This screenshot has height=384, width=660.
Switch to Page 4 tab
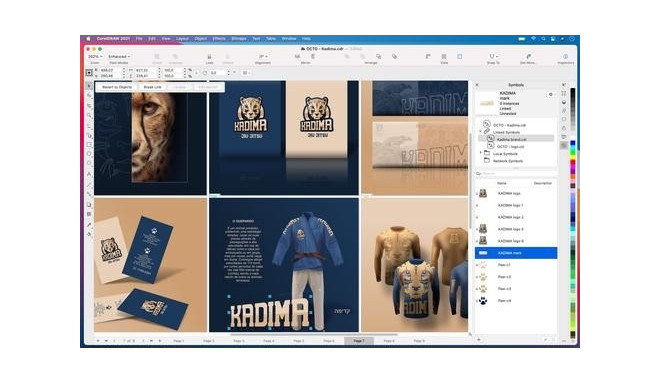click(269, 341)
